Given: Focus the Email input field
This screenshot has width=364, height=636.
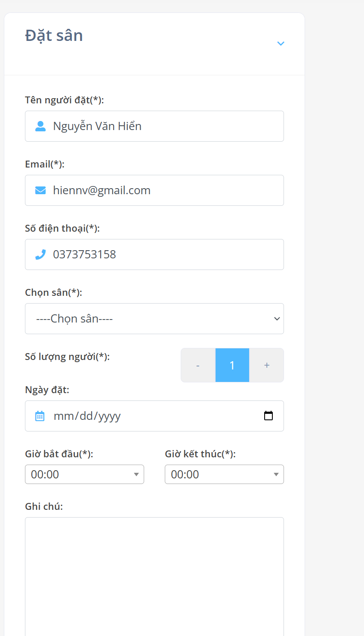Looking at the screenshot, I should pos(154,190).
